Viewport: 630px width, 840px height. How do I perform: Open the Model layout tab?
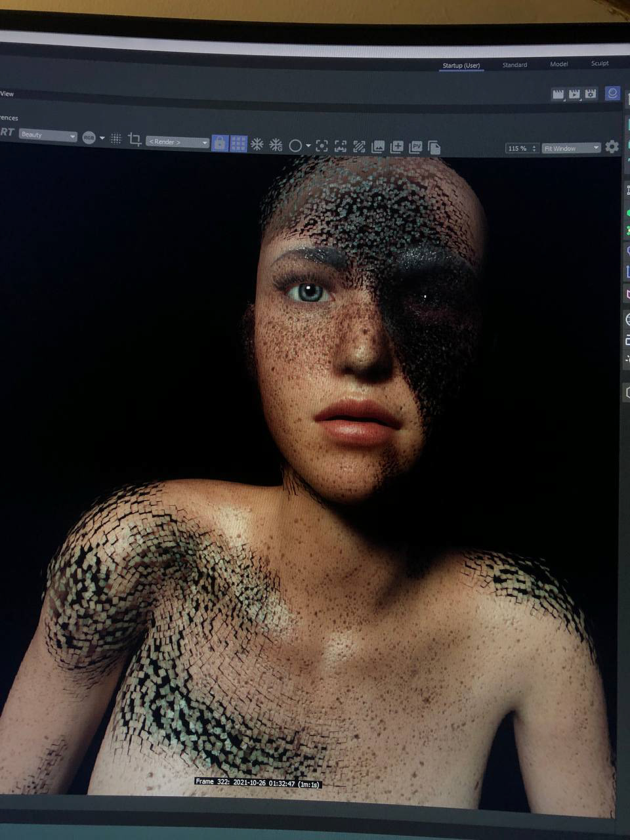click(x=558, y=64)
